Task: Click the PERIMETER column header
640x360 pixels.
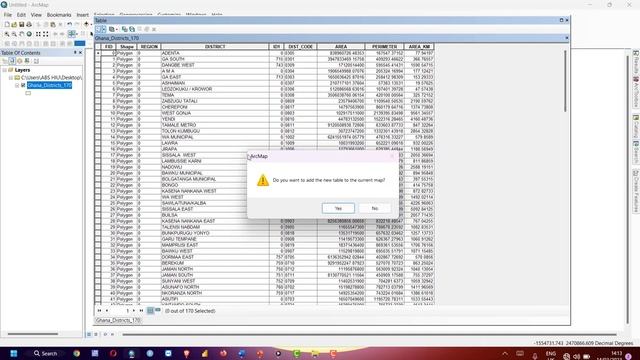Action: coord(384,47)
